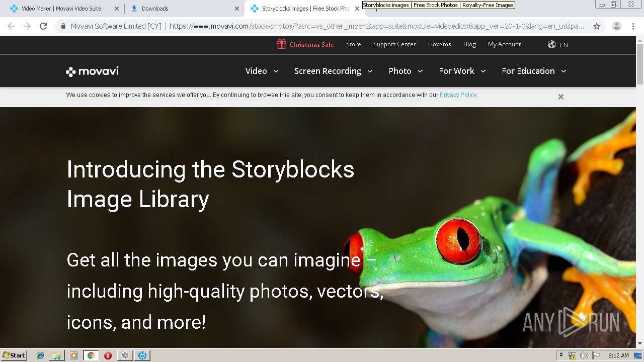Screen dimensions: 644x362
Task: Switch to the Video Maker Movavi tab
Action: click(x=64, y=9)
